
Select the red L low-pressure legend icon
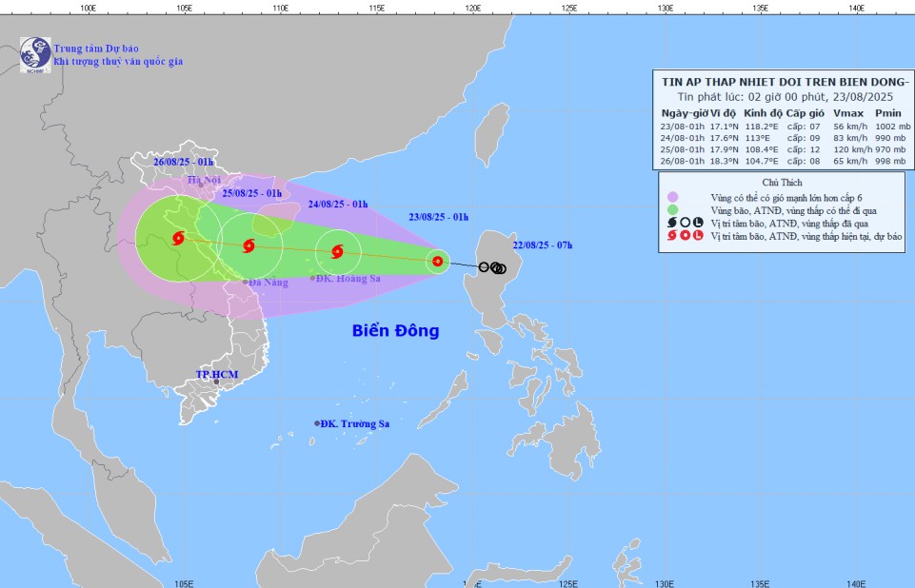pos(697,235)
